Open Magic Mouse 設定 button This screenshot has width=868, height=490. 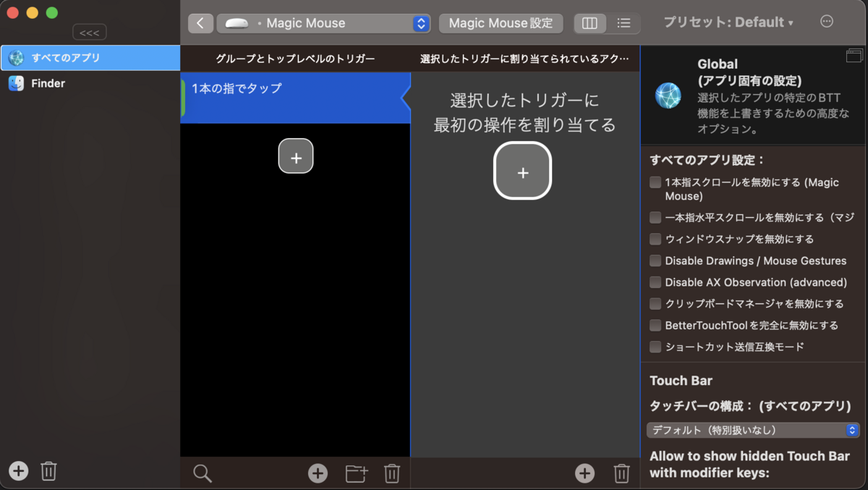click(501, 23)
